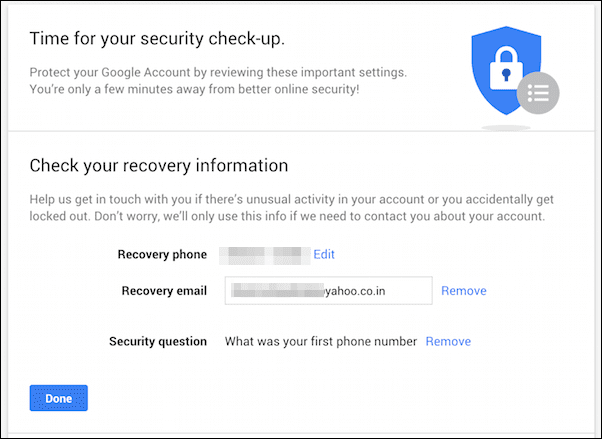
Task: Click the Recovery email label
Action: tap(164, 291)
